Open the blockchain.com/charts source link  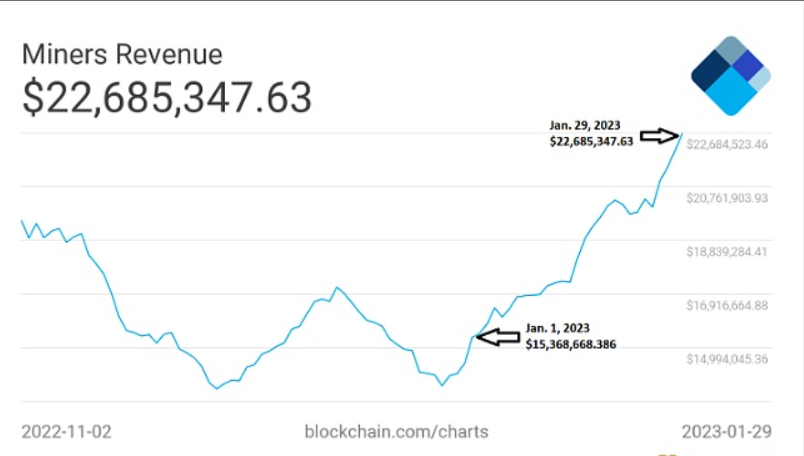396,431
